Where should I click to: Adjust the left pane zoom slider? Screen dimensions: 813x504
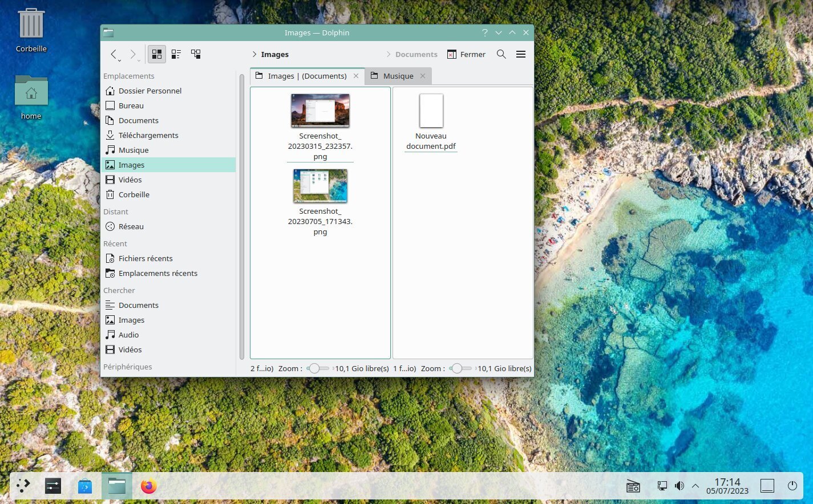(314, 368)
